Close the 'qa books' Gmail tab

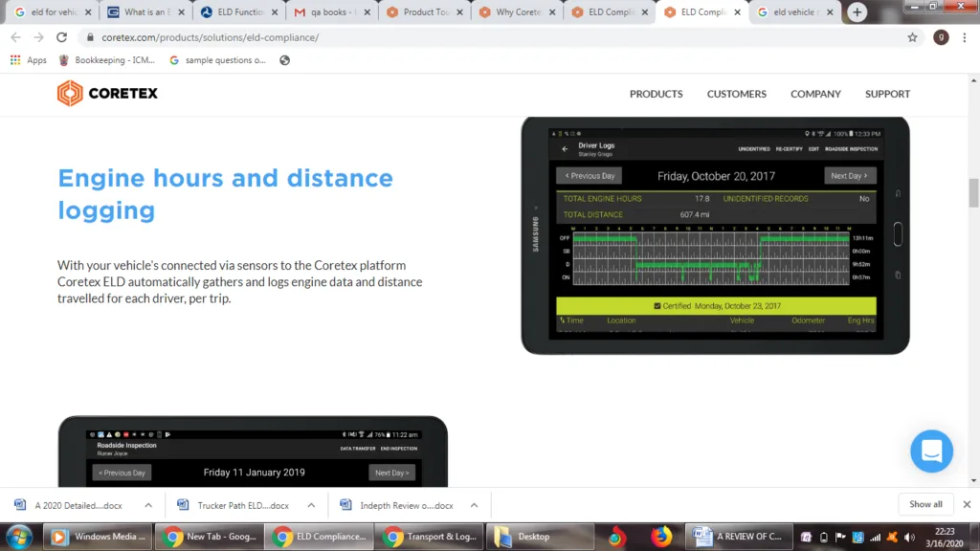tap(367, 11)
